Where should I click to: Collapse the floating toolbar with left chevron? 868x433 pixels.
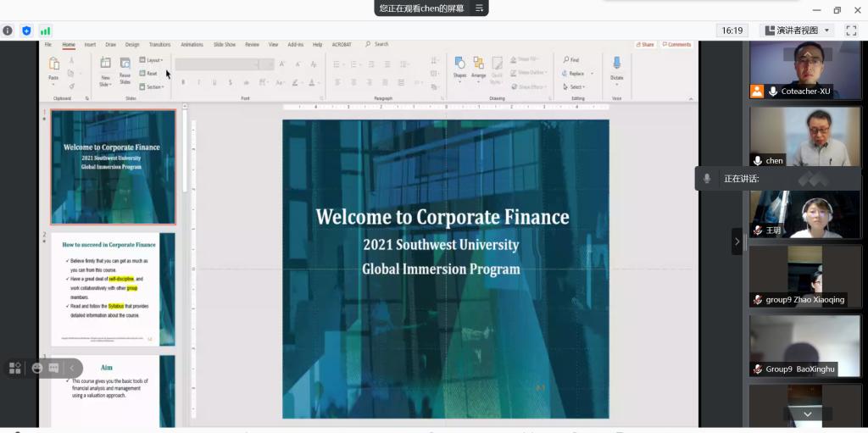(73, 368)
